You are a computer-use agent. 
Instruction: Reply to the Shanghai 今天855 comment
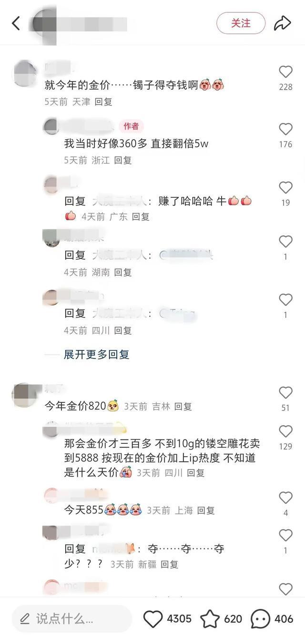206,511
